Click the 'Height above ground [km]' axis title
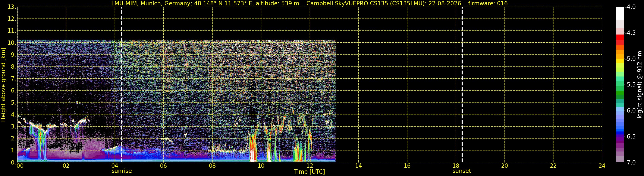 click(x=3, y=85)
